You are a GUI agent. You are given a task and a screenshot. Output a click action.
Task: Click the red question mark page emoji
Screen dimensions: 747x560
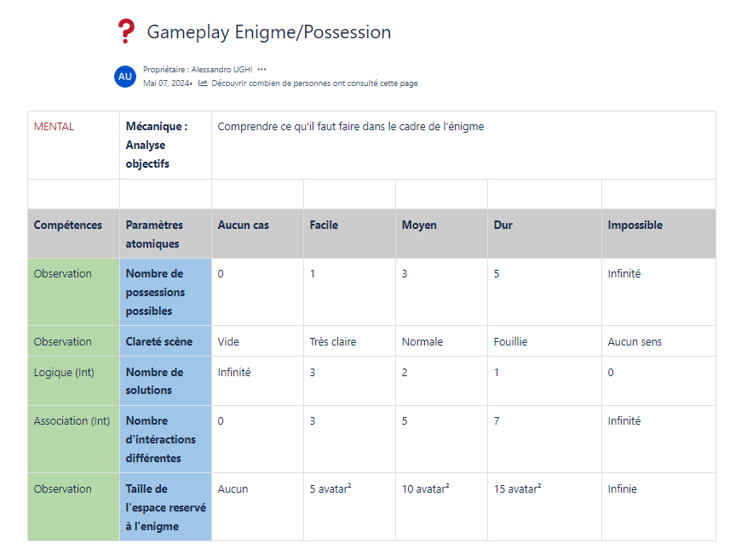(x=125, y=32)
